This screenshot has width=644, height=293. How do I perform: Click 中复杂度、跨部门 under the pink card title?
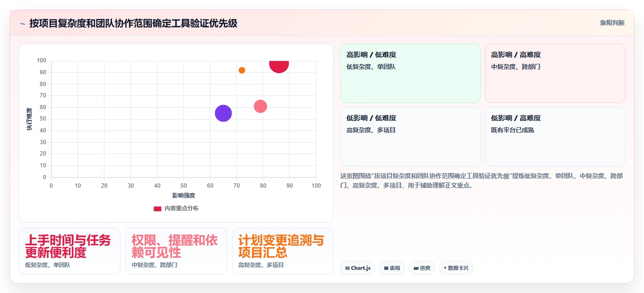click(x=155, y=265)
